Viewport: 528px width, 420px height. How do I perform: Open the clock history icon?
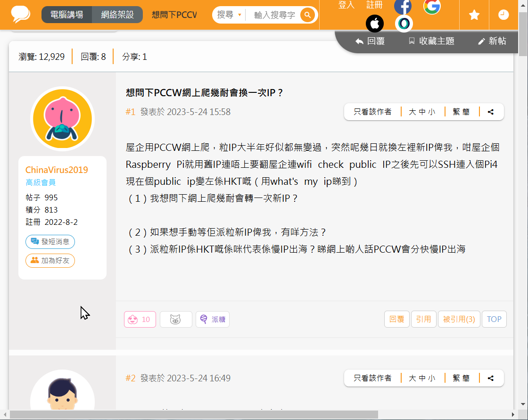[x=503, y=15]
